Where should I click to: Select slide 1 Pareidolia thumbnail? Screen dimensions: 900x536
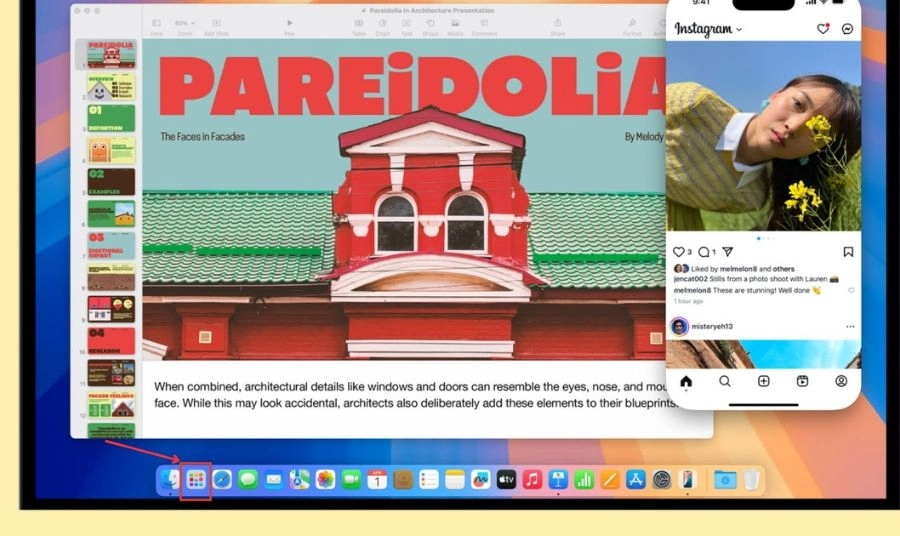click(111, 54)
